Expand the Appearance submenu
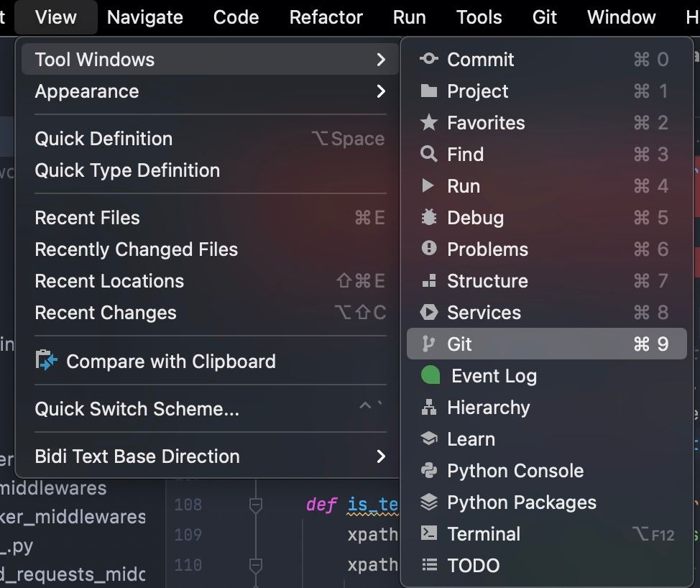The height and width of the screenshot is (588, 700). point(381,91)
